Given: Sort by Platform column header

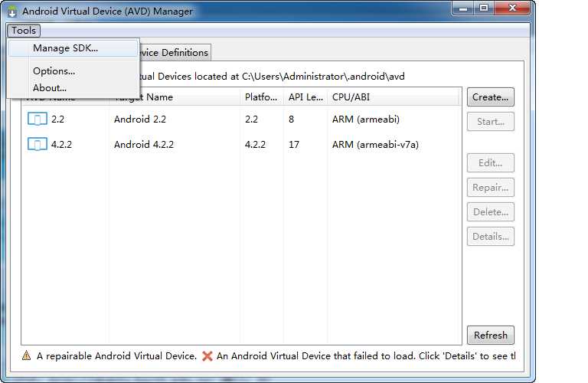Looking at the screenshot, I should pos(262,97).
